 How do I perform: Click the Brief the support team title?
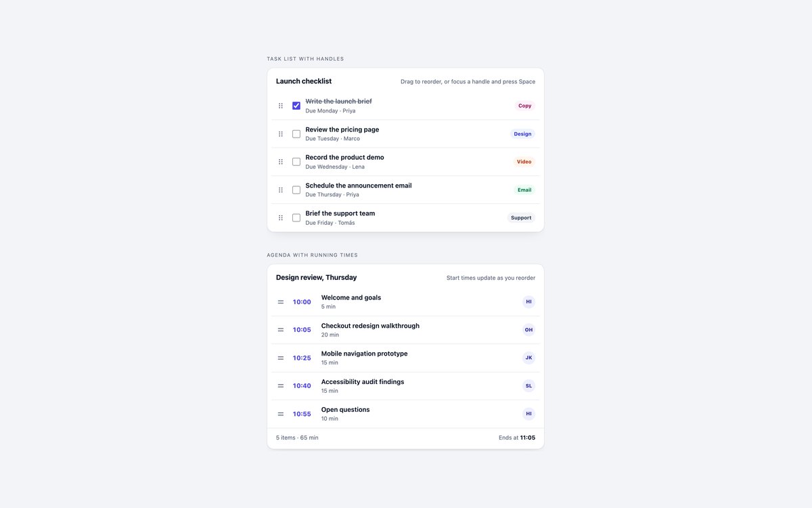tap(340, 213)
